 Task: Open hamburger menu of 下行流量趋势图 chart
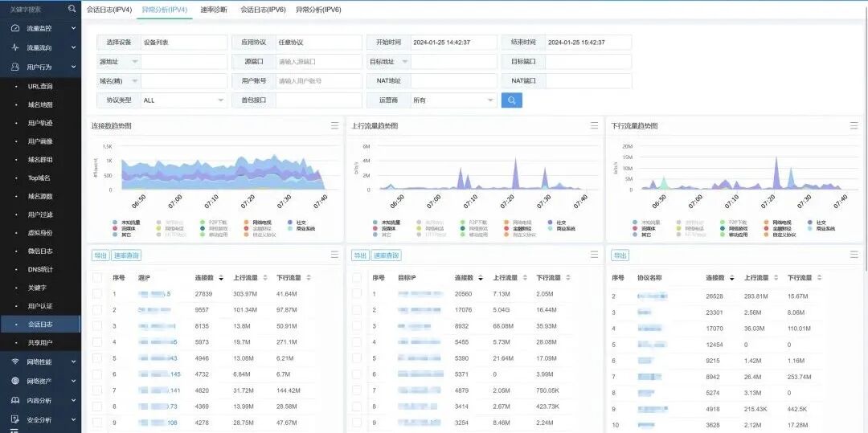[854, 126]
